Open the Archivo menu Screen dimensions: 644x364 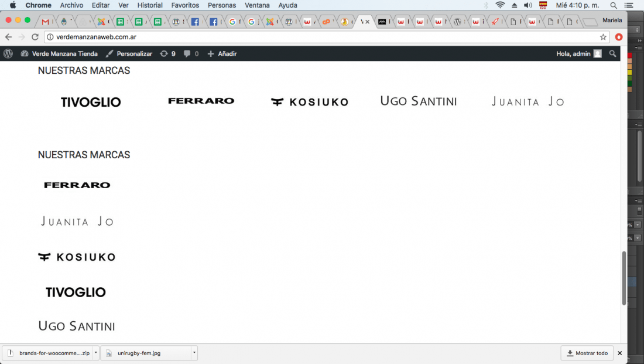(x=71, y=5)
